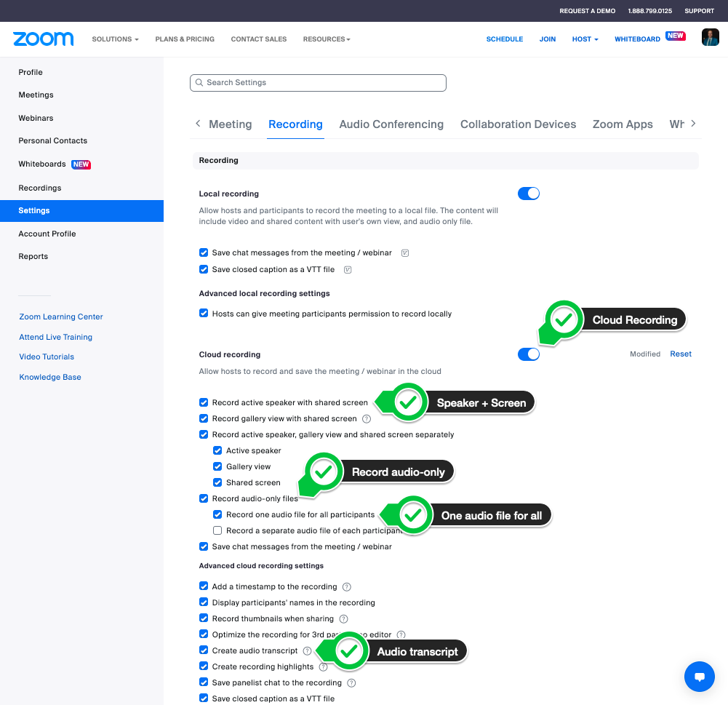Open the user profile avatar

point(710,38)
